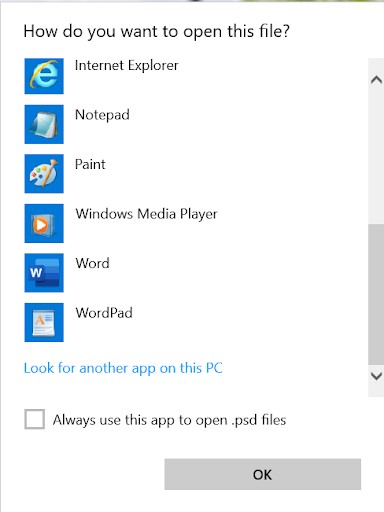Click the 'Paint' label

coord(90,164)
